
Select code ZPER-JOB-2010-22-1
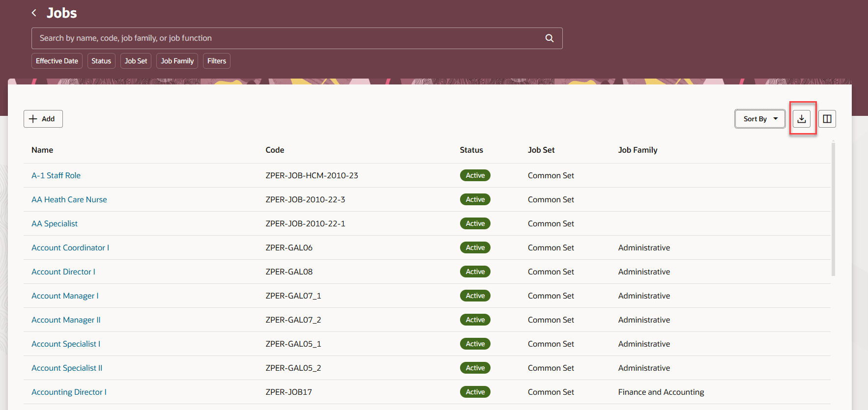305,223
